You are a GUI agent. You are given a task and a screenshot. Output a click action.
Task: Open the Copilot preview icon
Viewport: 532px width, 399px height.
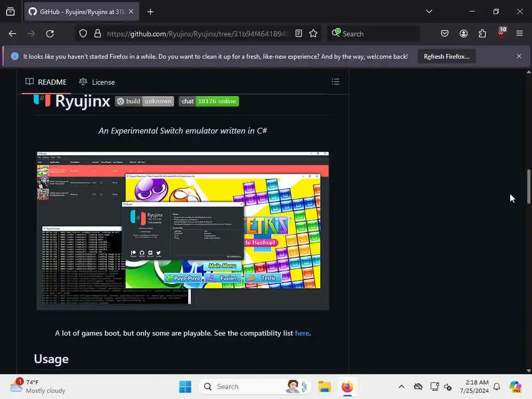point(515,387)
